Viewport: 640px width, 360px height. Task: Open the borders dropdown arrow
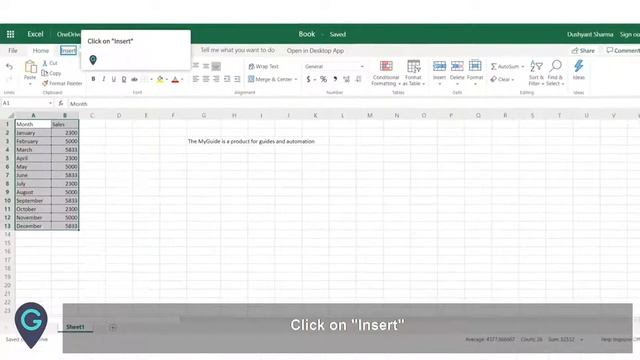[151, 80]
